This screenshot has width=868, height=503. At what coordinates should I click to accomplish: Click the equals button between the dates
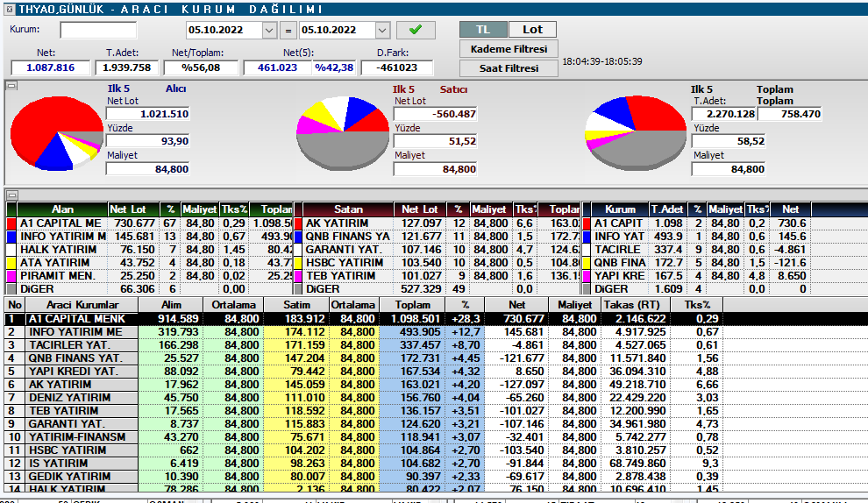(x=288, y=31)
